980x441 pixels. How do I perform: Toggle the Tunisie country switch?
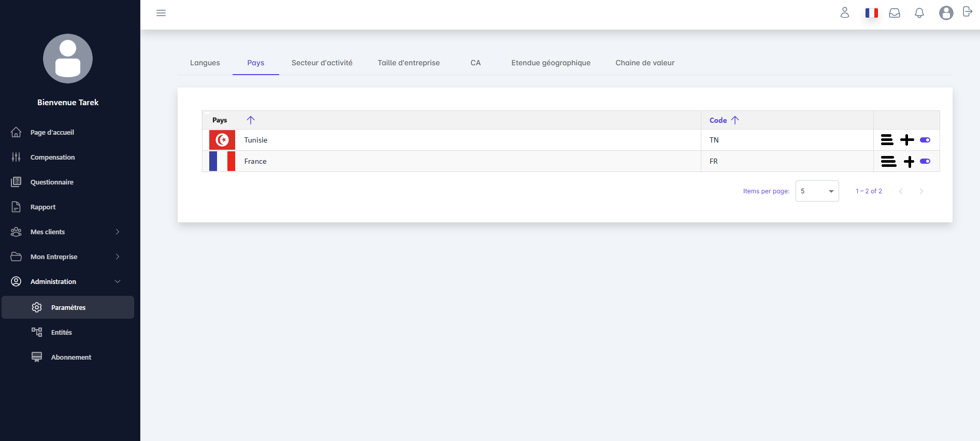[925, 140]
